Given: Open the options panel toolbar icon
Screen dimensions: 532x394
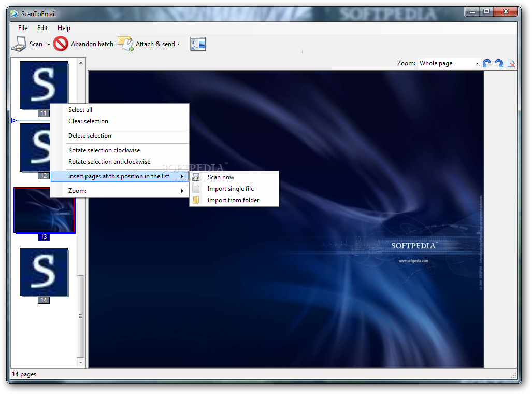Looking at the screenshot, I should (198, 44).
